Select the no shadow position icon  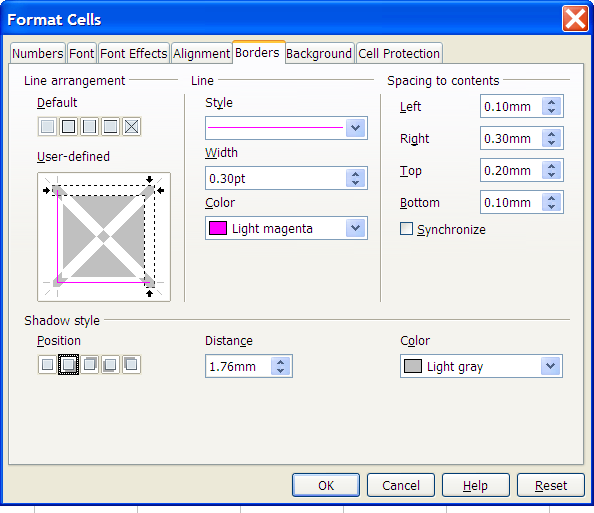point(47,364)
